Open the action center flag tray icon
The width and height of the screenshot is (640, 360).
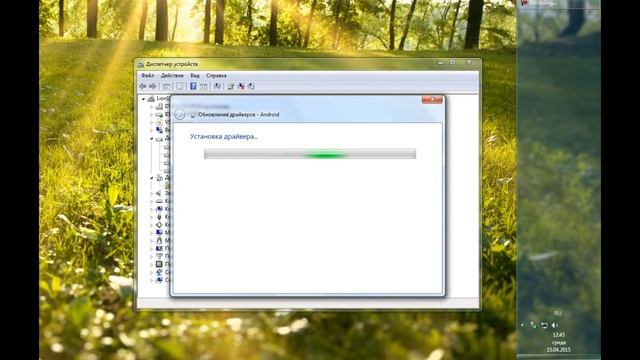coord(544,325)
